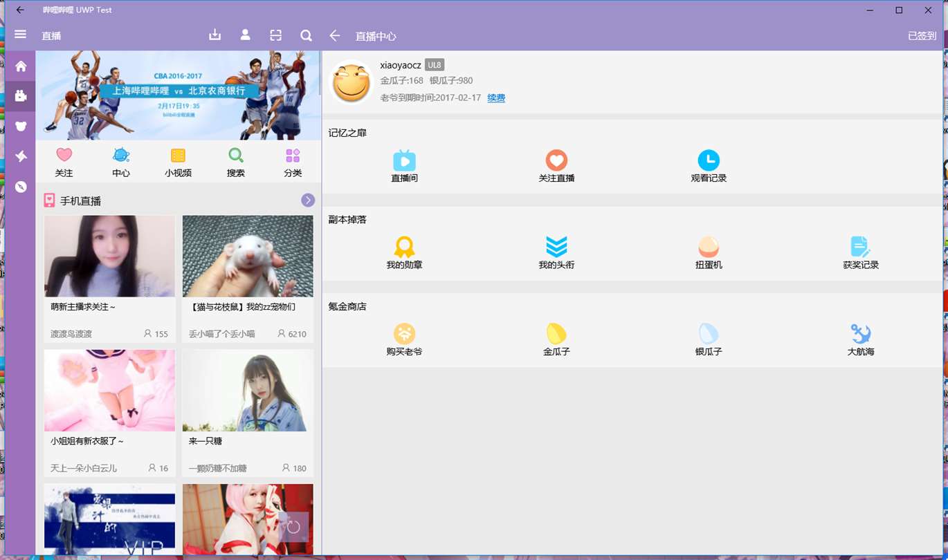This screenshot has height=560, width=948.
Task: Open the hamburger menu
Action: pos(20,35)
